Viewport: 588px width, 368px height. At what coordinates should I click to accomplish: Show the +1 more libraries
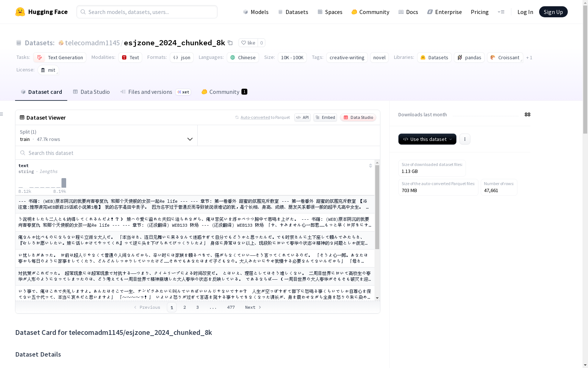[x=529, y=57]
